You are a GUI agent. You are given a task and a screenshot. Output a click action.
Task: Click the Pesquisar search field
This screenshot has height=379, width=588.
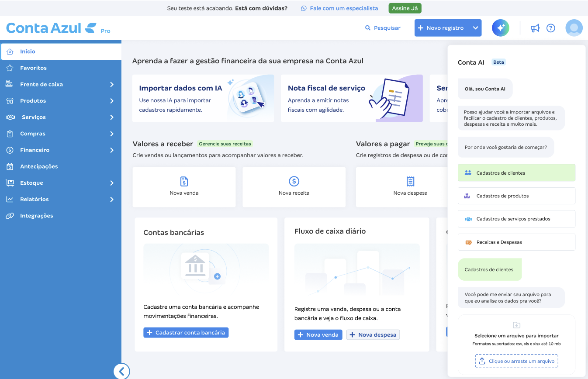point(383,28)
